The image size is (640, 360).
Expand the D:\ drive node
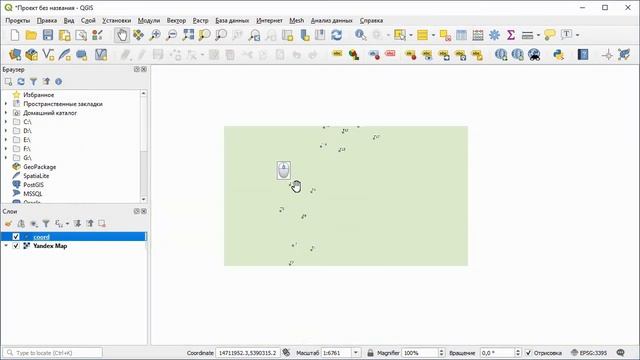point(6,131)
